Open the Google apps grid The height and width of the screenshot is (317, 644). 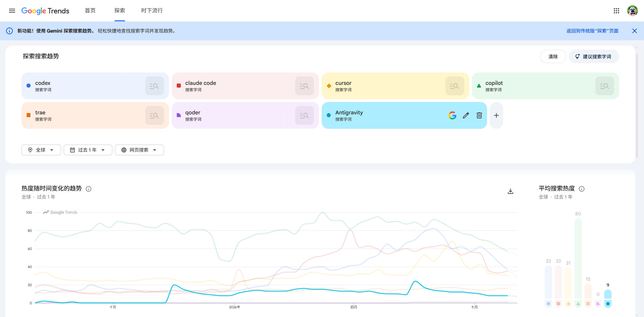click(616, 11)
